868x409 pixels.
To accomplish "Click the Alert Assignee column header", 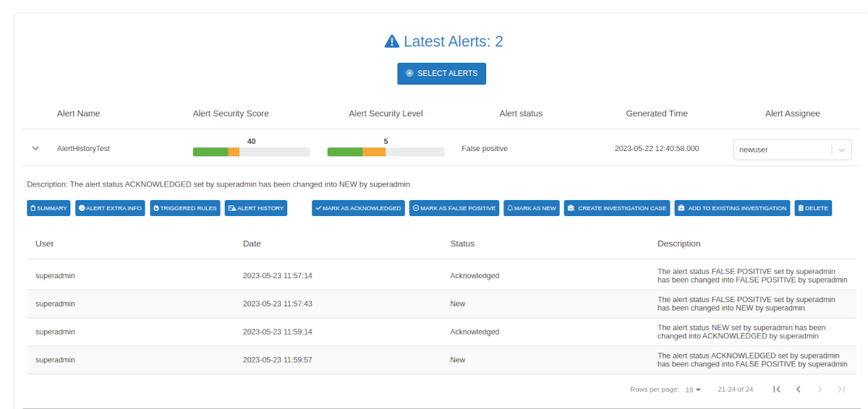I will 793,113.
